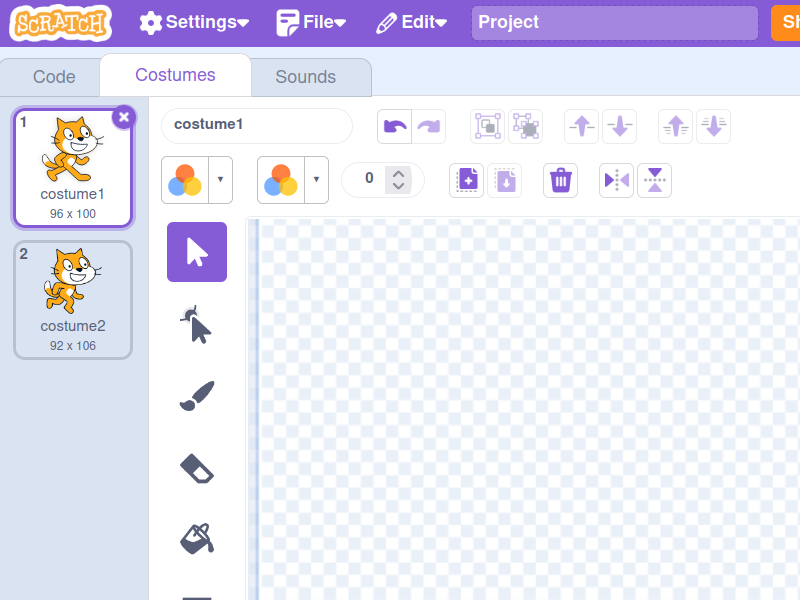Increase outline width with up arrow
Screen dimensions: 800x600
(398, 173)
